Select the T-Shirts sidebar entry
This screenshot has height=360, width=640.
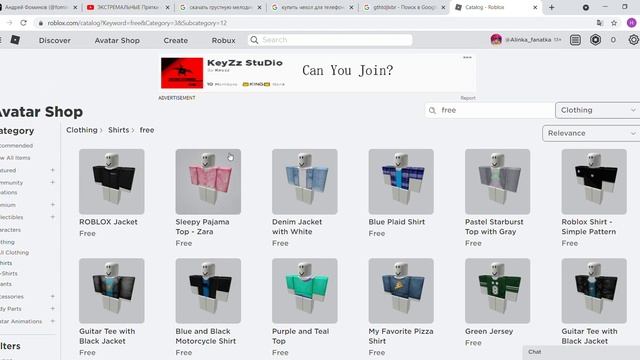click(x=9, y=273)
